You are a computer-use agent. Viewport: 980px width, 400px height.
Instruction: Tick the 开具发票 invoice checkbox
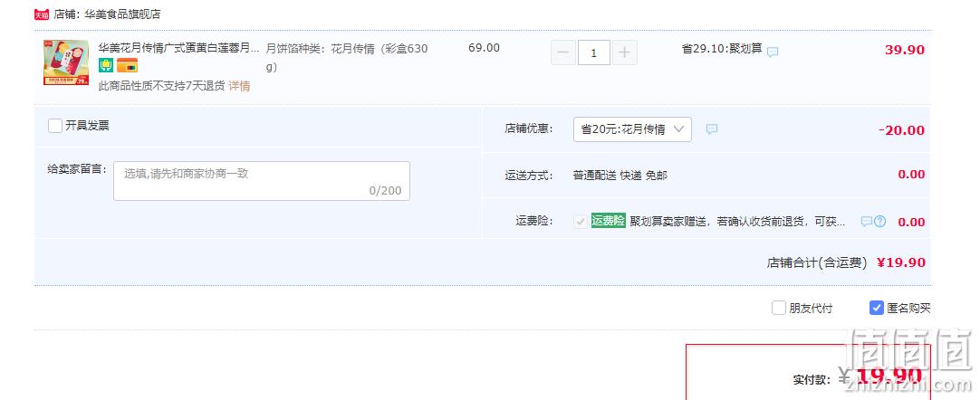tap(55, 126)
